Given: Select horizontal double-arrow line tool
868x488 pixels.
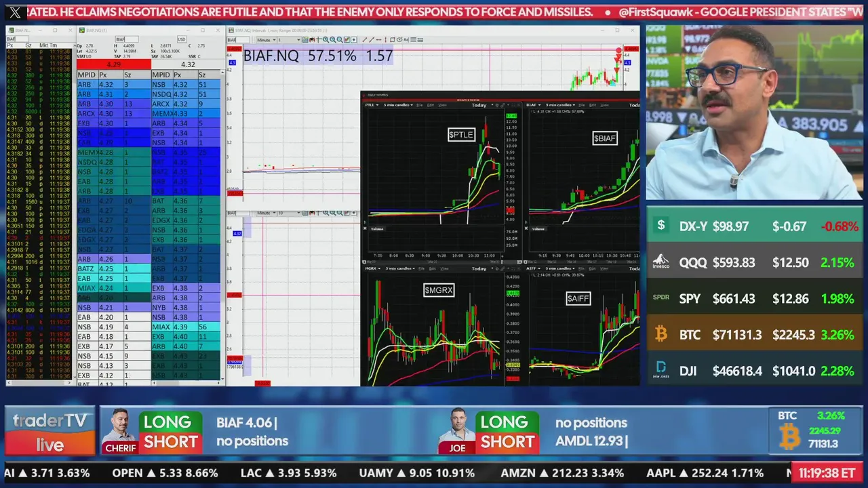Looking at the screenshot, I should pyautogui.click(x=378, y=39).
